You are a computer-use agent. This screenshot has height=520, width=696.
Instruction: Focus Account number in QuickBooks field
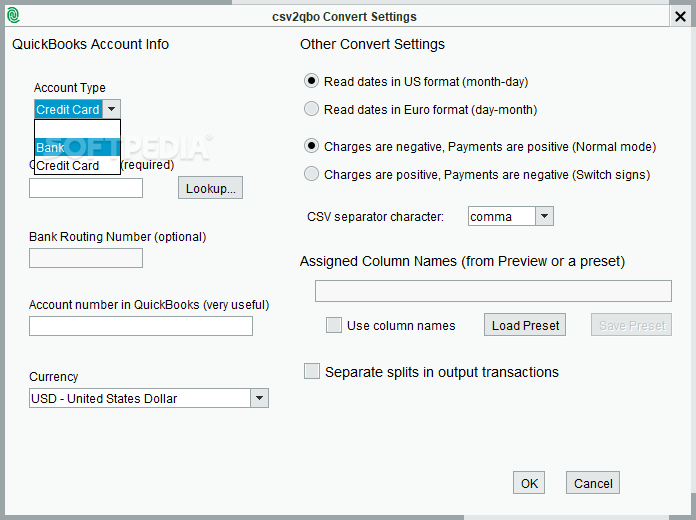pyautogui.click(x=141, y=326)
